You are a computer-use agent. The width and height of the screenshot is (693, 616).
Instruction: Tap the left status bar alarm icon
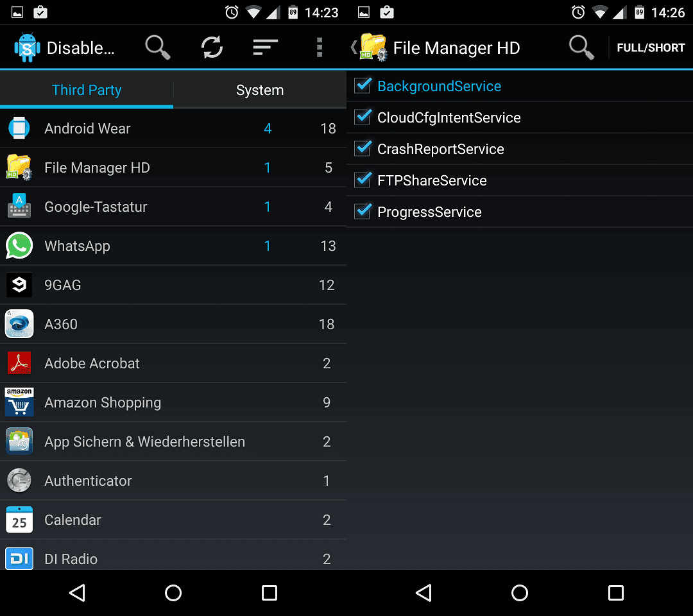[232, 12]
